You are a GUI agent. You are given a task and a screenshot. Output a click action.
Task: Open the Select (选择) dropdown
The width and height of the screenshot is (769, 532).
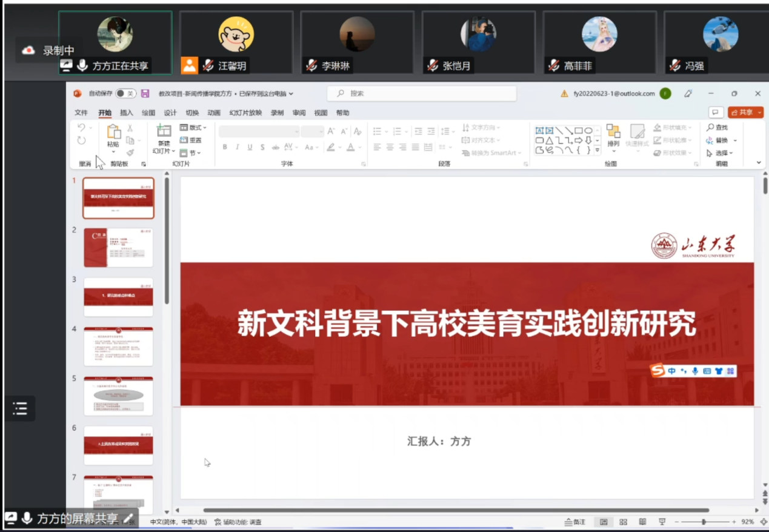pyautogui.click(x=721, y=153)
